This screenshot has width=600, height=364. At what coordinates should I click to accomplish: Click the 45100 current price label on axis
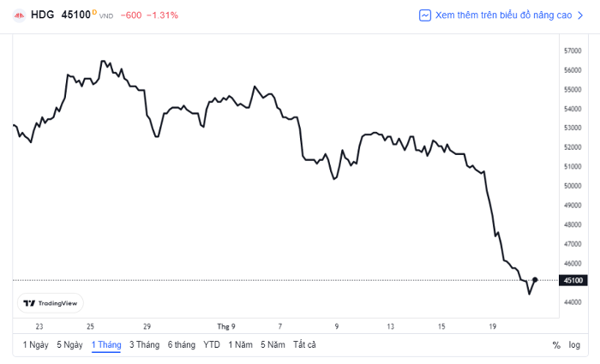573,280
